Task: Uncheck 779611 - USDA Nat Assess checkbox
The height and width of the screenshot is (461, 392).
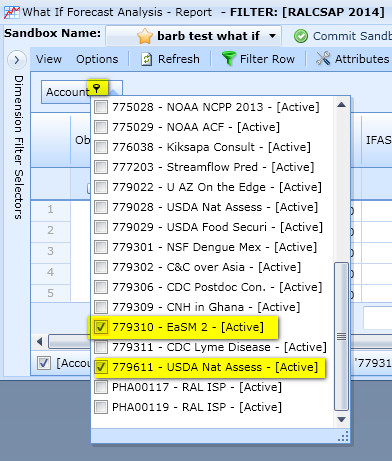Action: click(x=101, y=367)
